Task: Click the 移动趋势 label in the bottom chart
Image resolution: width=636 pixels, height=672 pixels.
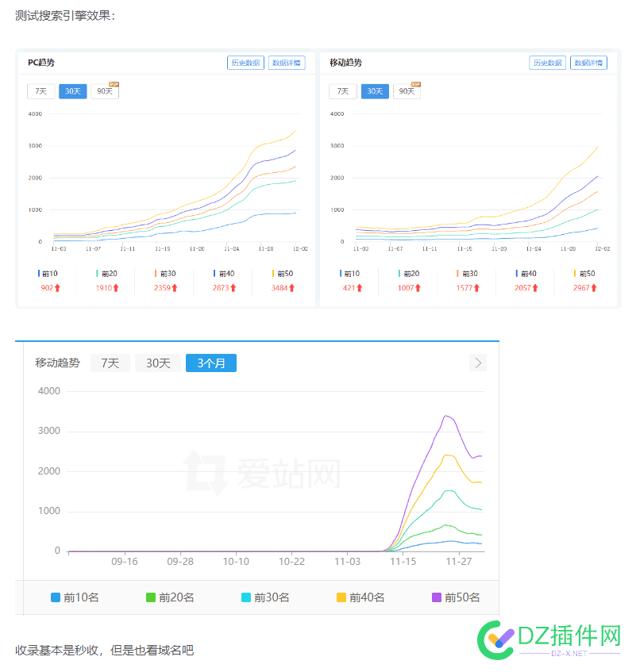Action: click(57, 363)
